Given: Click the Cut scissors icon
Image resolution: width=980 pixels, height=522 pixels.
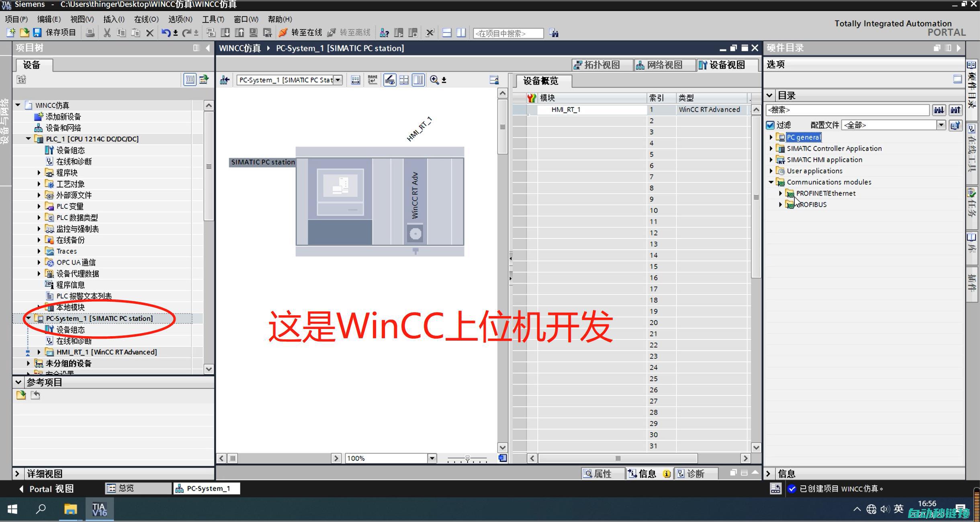Looking at the screenshot, I should coord(107,33).
